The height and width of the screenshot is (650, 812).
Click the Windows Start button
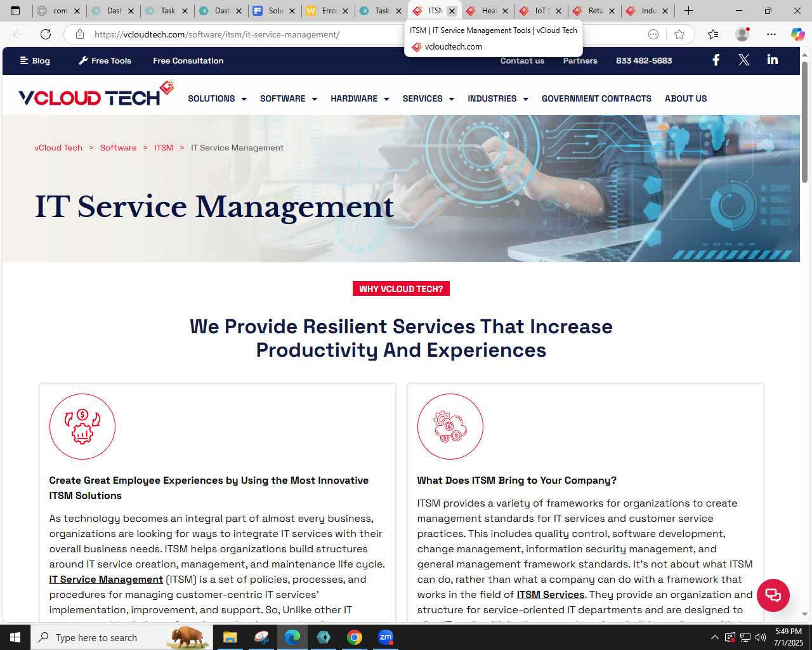(x=15, y=637)
